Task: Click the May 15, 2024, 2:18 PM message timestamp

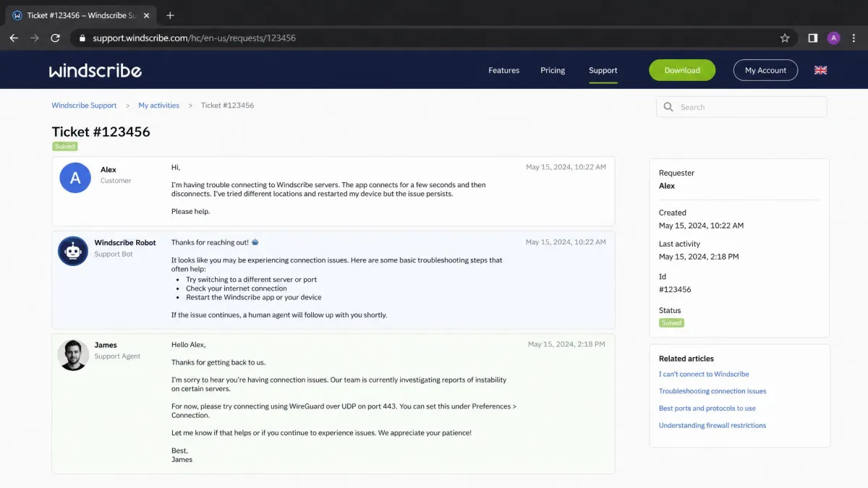Action: [x=566, y=344]
